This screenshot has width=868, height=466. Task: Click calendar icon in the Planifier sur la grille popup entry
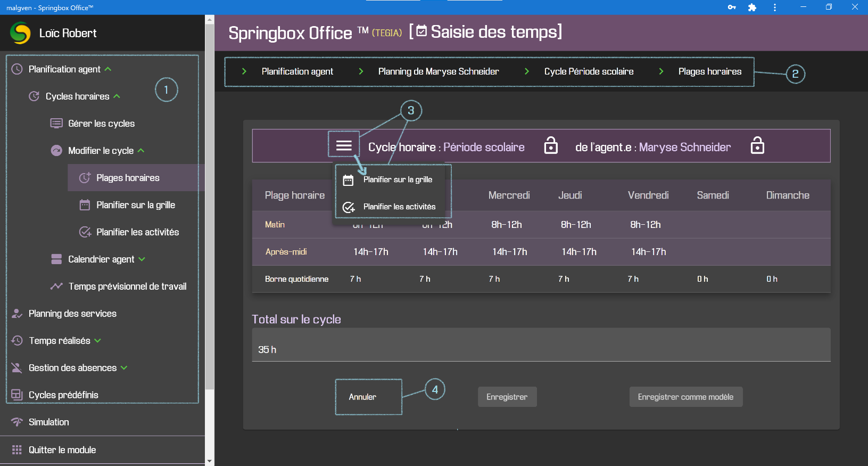pyautogui.click(x=348, y=180)
